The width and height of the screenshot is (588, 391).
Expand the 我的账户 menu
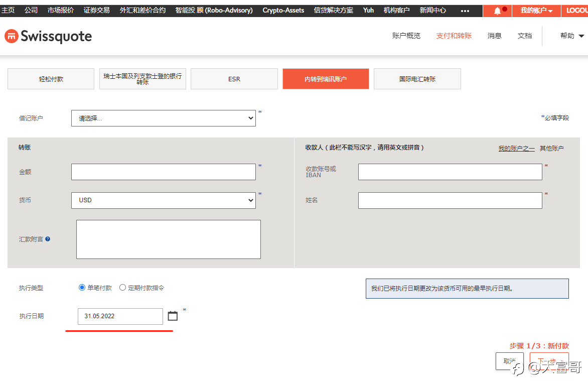point(536,11)
